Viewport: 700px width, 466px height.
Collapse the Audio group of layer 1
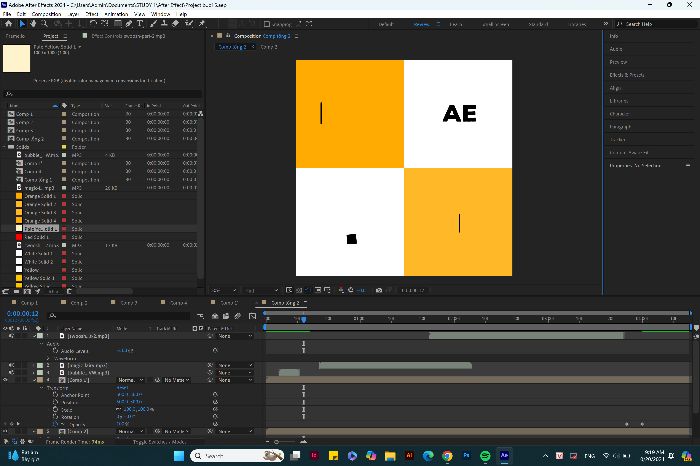[x=42, y=344]
